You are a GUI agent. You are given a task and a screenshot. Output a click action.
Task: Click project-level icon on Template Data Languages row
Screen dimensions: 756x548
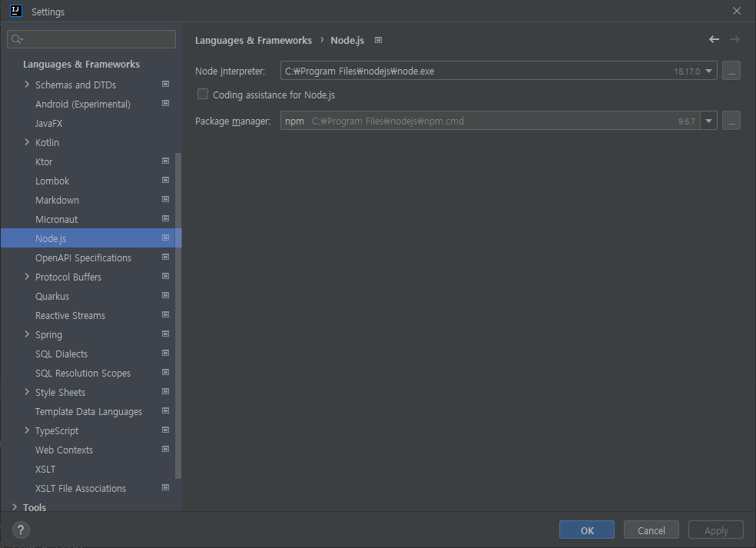click(x=165, y=410)
